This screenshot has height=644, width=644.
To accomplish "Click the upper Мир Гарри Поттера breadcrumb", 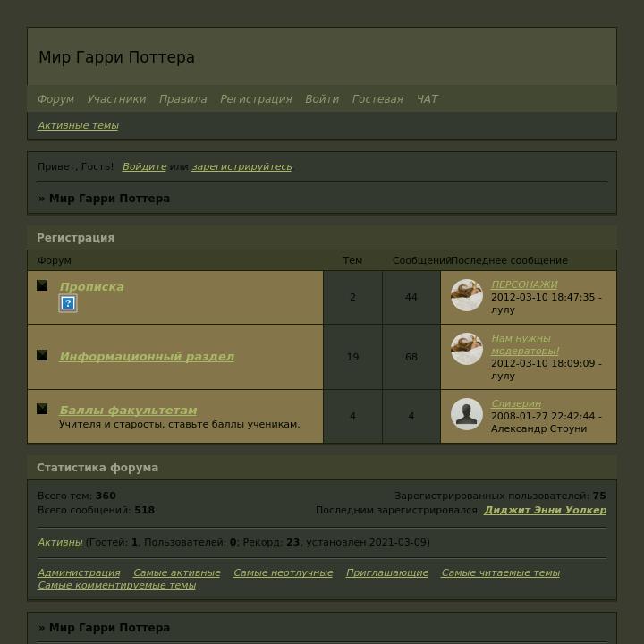I will point(109,199).
